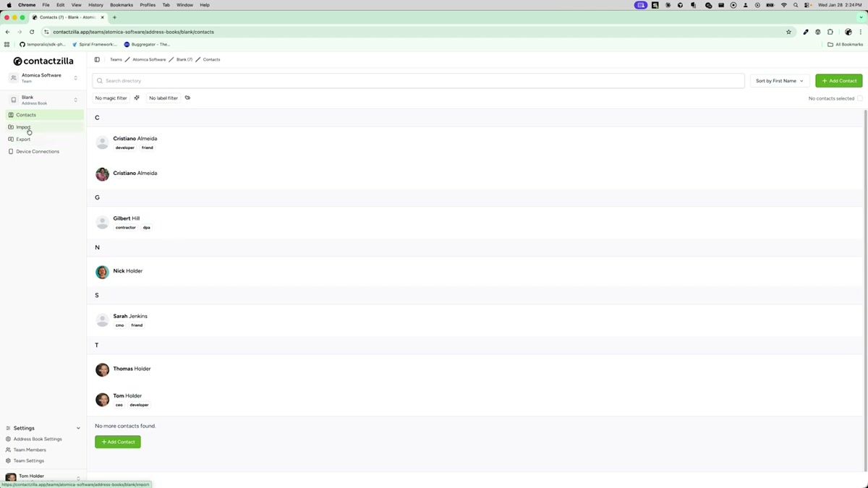
Task: Open Export from the sidebar icon
Action: point(12,139)
